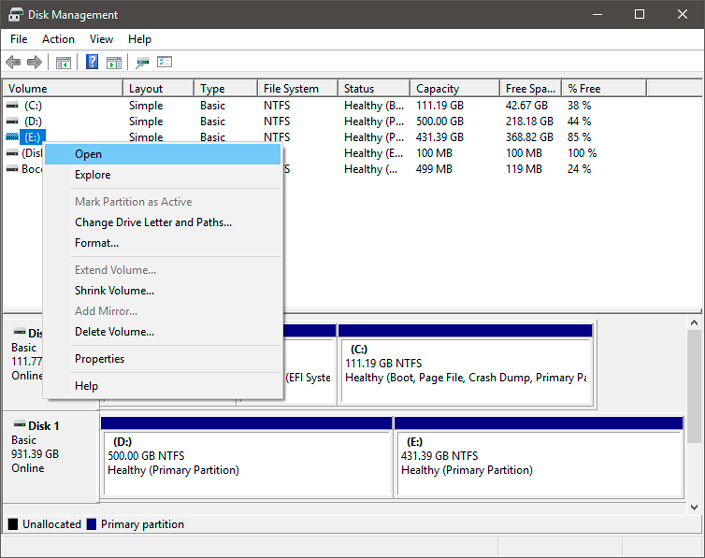The width and height of the screenshot is (705, 558).
Task: Click the 499 MB capacity cell
Action: pyautogui.click(x=434, y=169)
